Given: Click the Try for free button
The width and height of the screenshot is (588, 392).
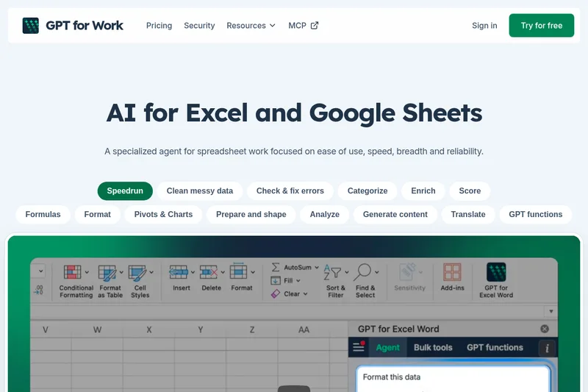Looking at the screenshot, I should coord(542,26).
